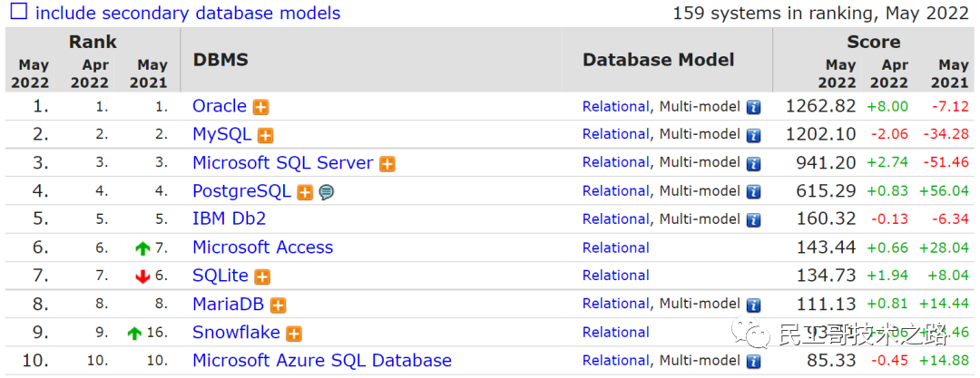Click the info icon in MariaDB's row
Image resolution: width=980 pixels, height=378 pixels.
[753, 305]
